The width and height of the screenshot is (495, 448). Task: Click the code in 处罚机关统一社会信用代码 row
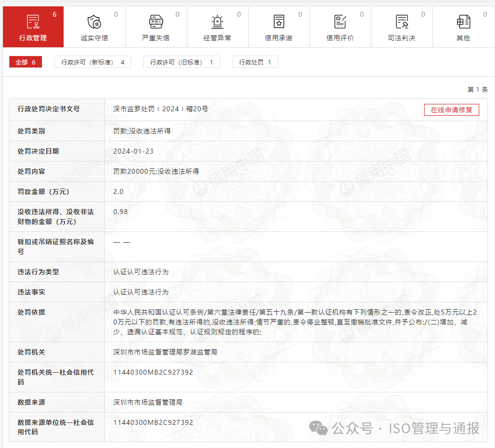tap(153, 372)
